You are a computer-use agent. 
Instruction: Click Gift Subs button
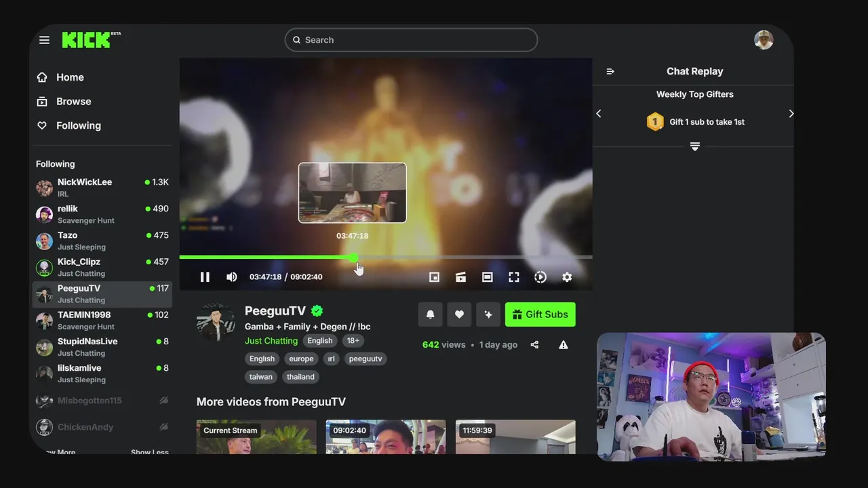coord(540,314)
